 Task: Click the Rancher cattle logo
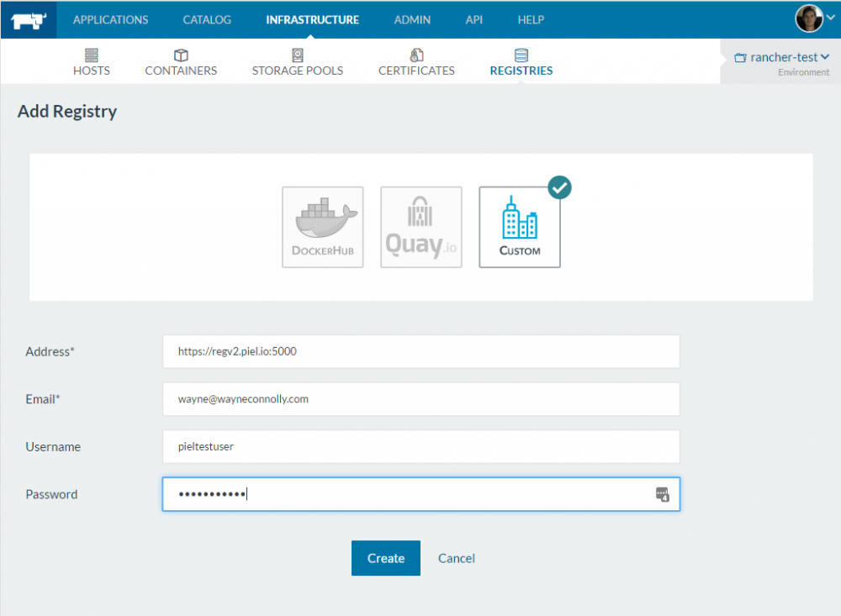28,18
